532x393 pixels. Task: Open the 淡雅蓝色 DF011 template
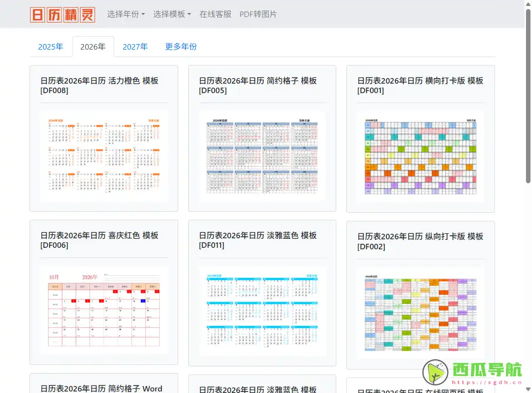tap(257, 240)
